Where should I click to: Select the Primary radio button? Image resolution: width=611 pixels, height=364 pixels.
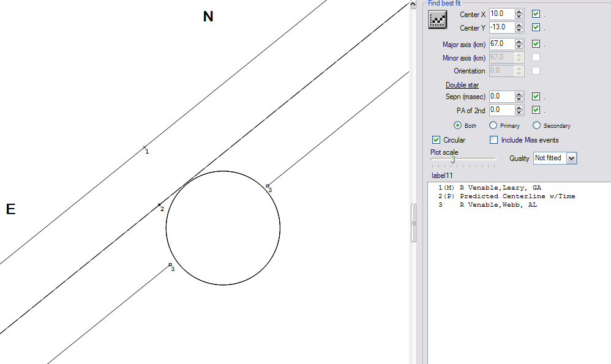pyautogui.click(x=493, y=125)
